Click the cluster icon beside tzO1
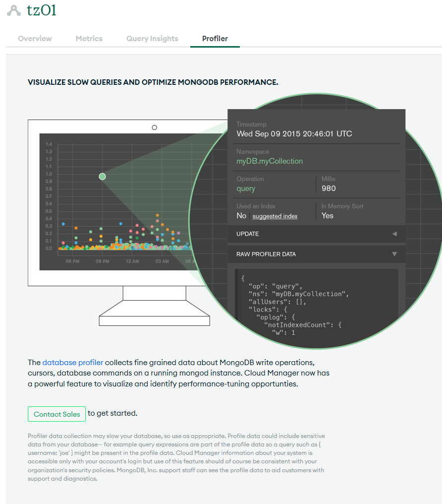The width and height of the screenshot is (442, 504). pyautogui.click(x=14, y=10)
